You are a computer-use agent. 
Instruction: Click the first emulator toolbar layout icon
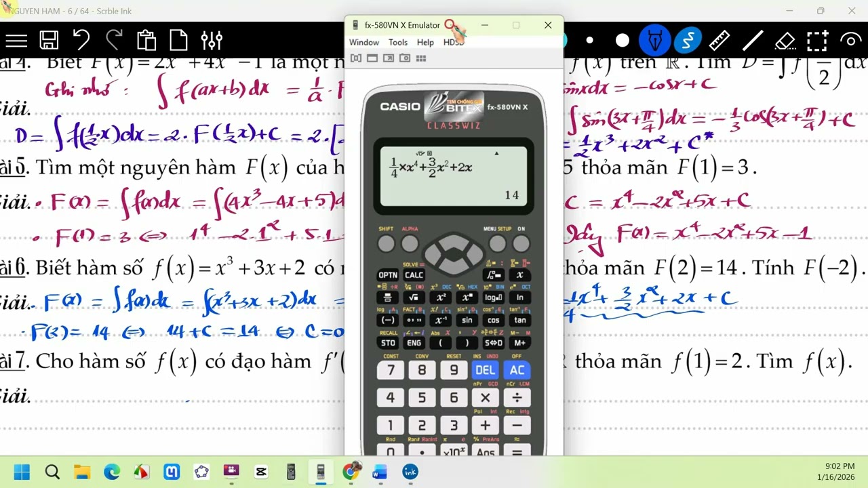[x=355, y=58]
